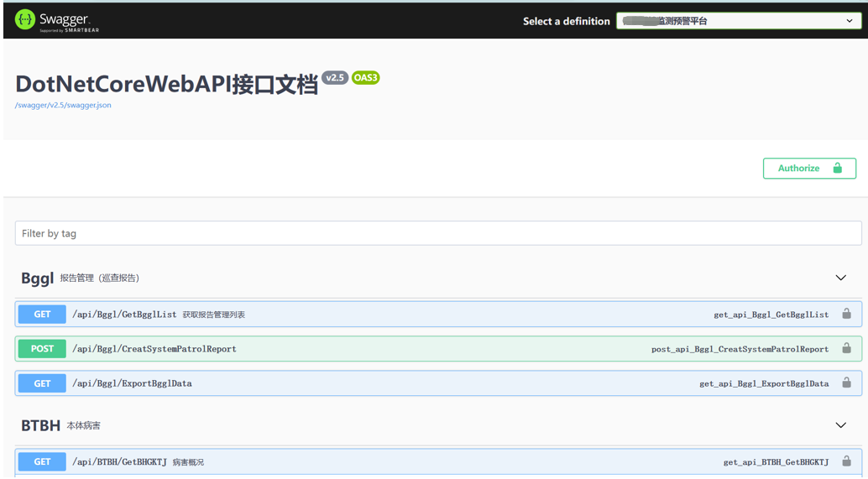The width and height of the screenshot is (868, 479).
Task: Click the 病害概况 summary text
Action: click(x=188, y=462)
